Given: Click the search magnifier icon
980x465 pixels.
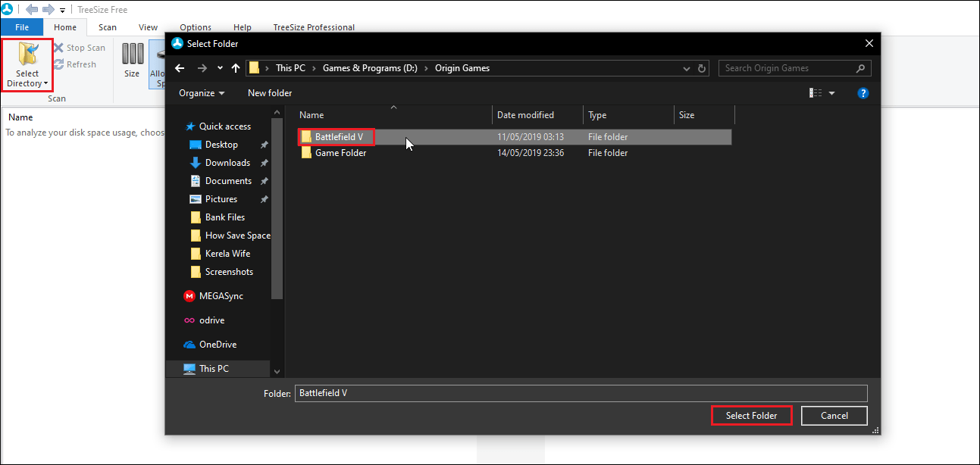Looking at the screenshot, I should point(860,68).
